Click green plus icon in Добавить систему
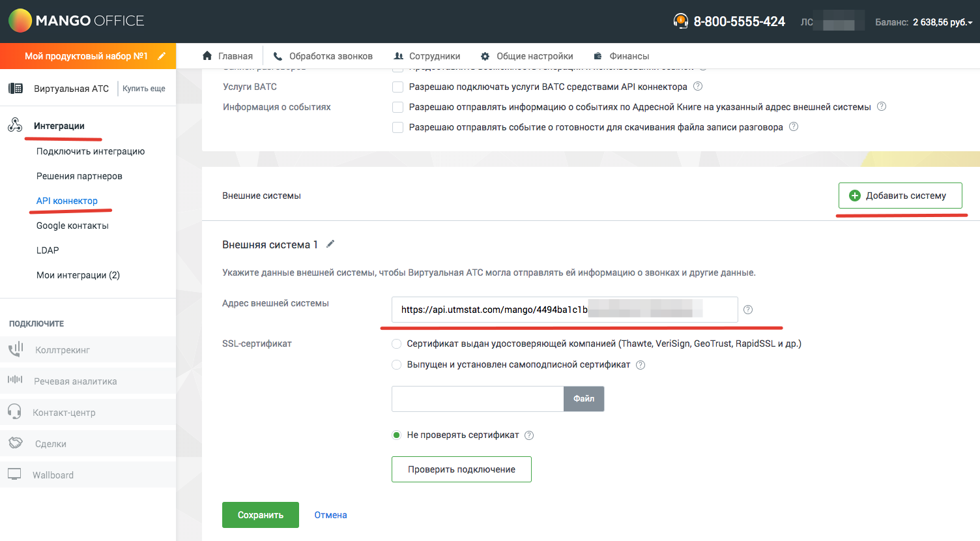The height and width of the screenshot is (541, 980). point(855,196)
